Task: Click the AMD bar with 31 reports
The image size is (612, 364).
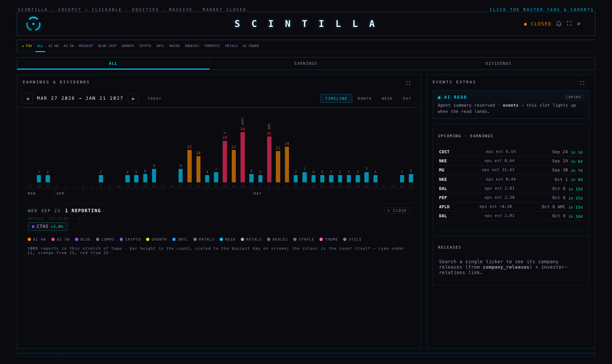Action: (269, 159)
